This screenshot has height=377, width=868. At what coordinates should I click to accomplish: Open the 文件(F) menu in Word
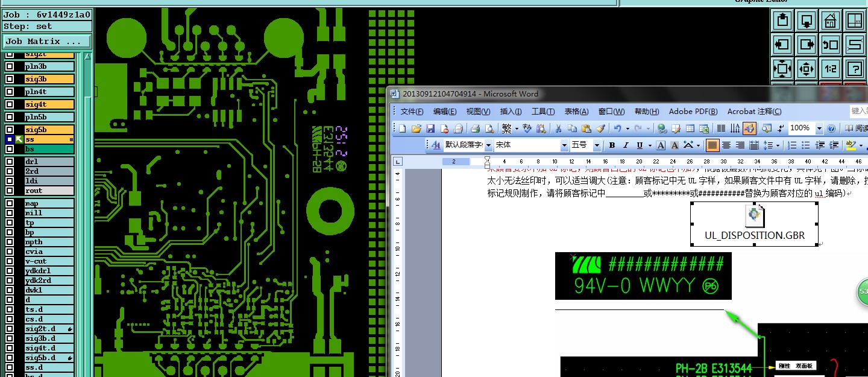tap(412, 112)
